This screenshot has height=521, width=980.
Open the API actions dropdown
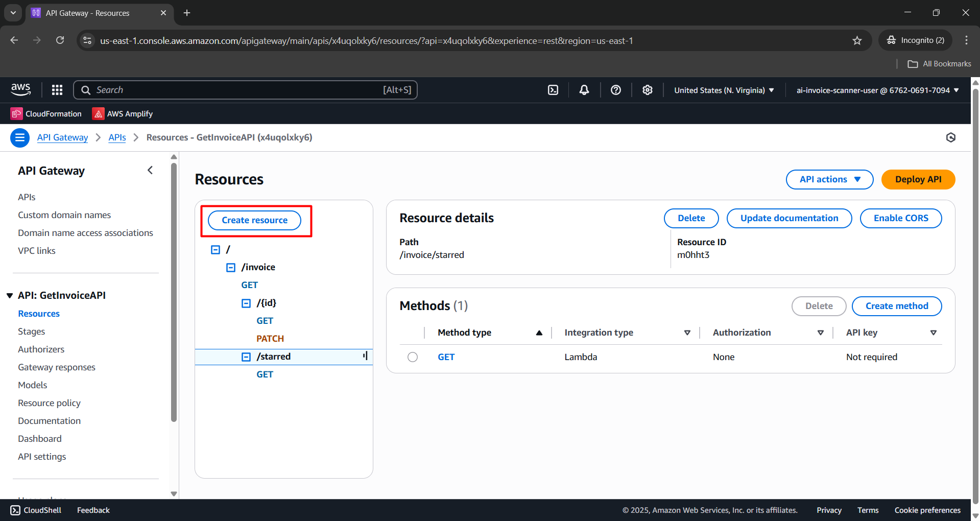(829, 179)
